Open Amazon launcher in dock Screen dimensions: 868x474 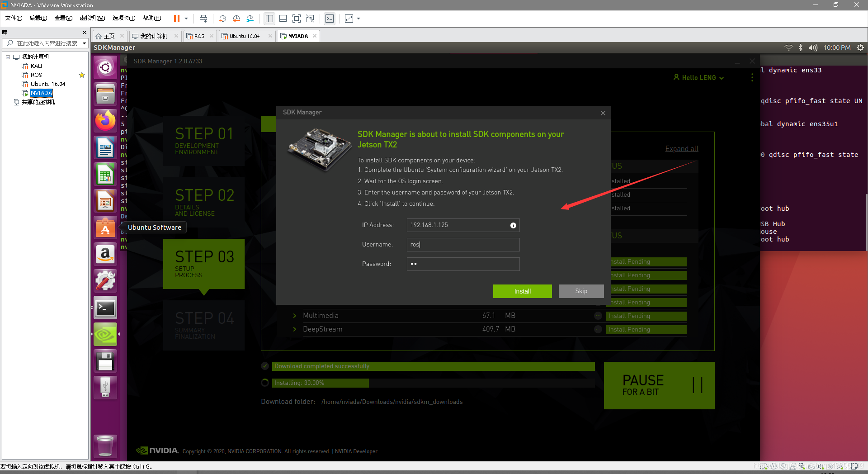[x=105, y=254]
